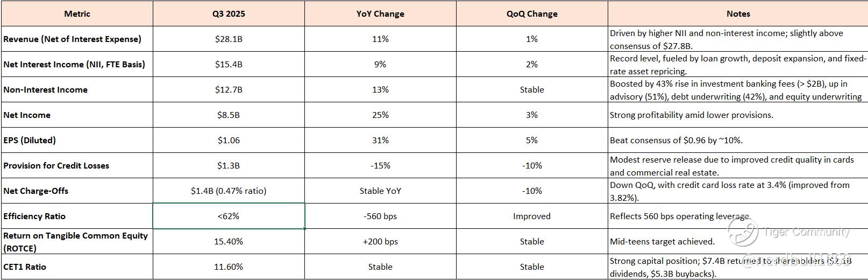The image size is (868, 280).
Task: Click the ROTCE 15.40% cell
Action: coord(229,242)
